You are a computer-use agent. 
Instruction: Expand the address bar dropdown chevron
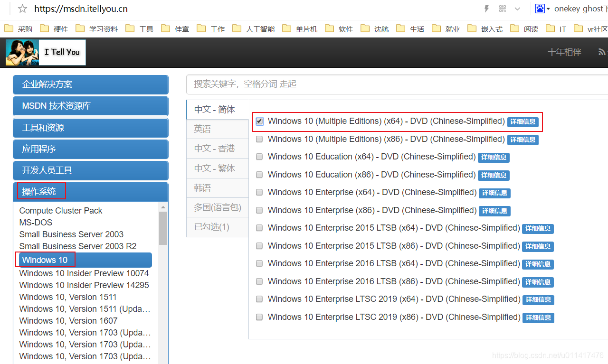518,9
